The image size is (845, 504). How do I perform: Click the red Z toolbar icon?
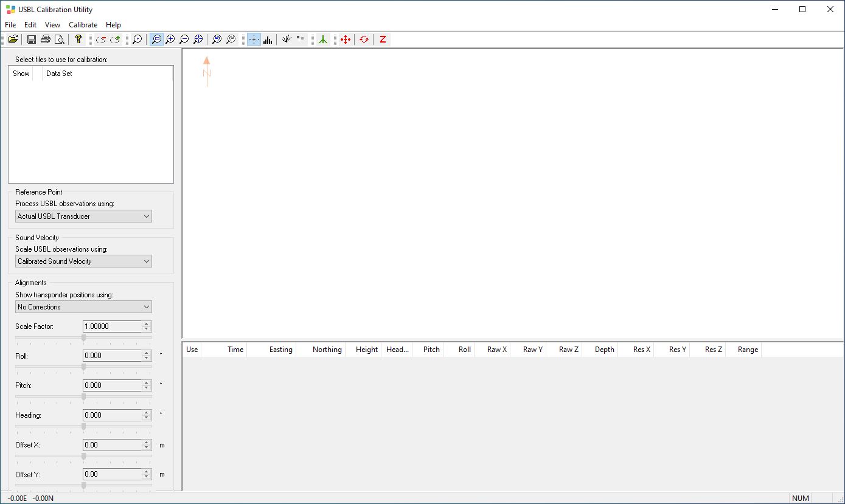coord(383,39)
